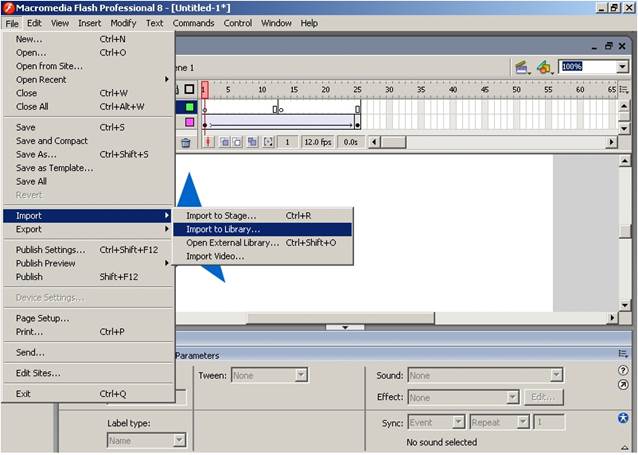
Task: Click the sound repeat count field
Action: click(549, 422)
